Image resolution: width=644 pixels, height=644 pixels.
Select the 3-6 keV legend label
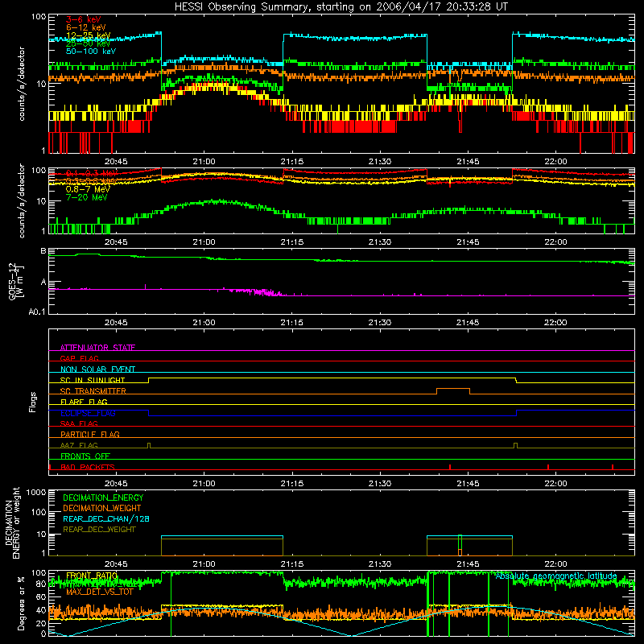point(84,19)
